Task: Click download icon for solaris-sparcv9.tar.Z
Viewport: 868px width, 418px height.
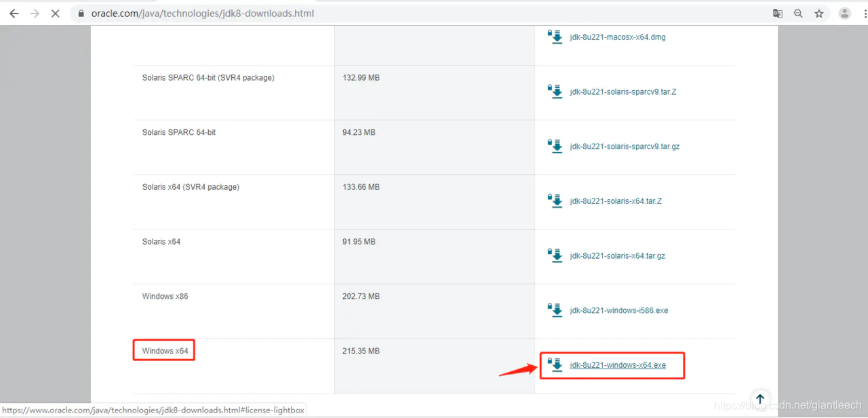Action: [555, 91]
